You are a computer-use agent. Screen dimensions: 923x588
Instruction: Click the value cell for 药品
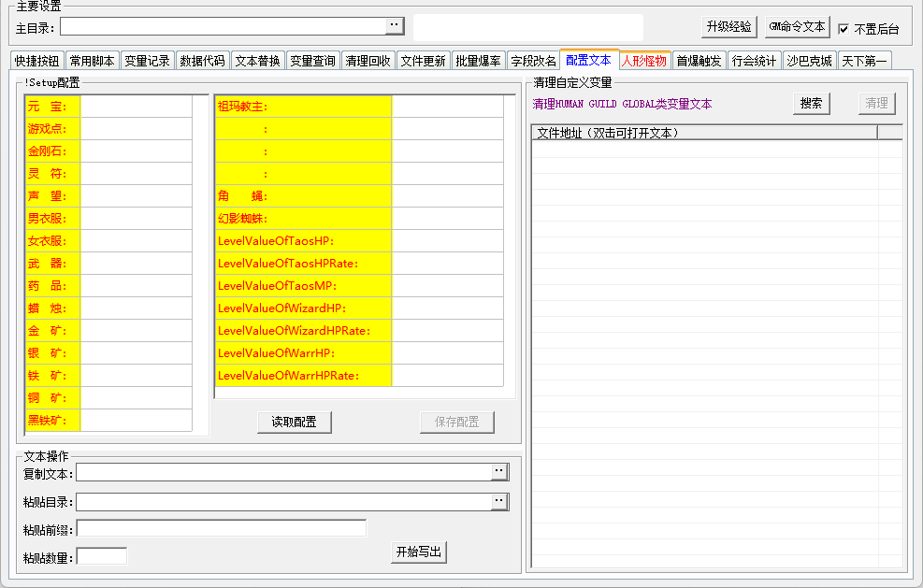click(136, 286)
